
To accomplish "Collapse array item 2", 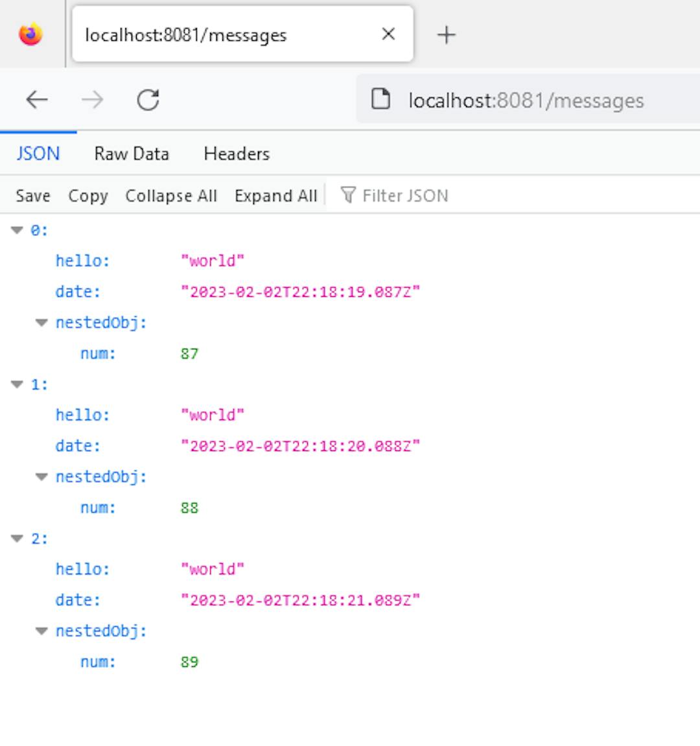I will 17,539.
